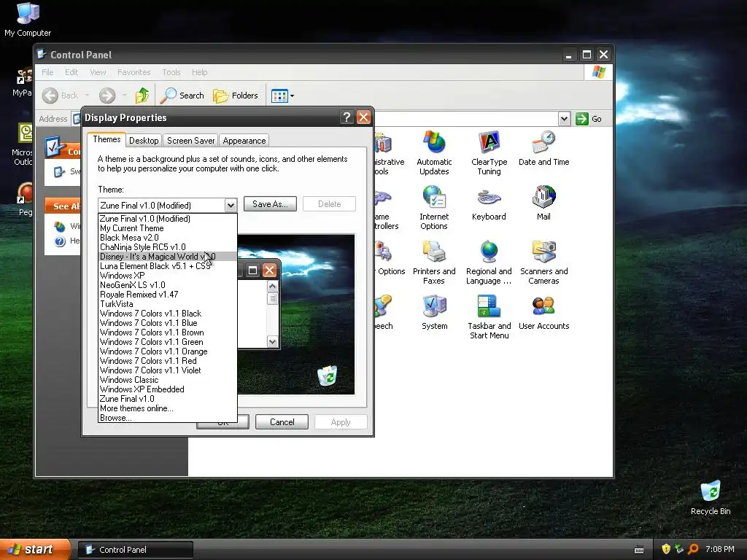
Task: Open the Internet Options icon
Action: pos(434,208)
